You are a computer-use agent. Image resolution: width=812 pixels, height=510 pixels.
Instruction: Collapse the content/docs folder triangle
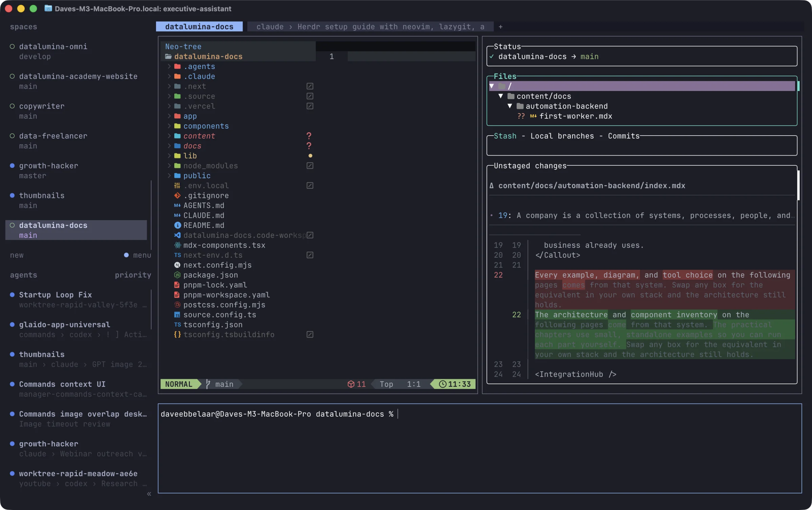(501, 96)
